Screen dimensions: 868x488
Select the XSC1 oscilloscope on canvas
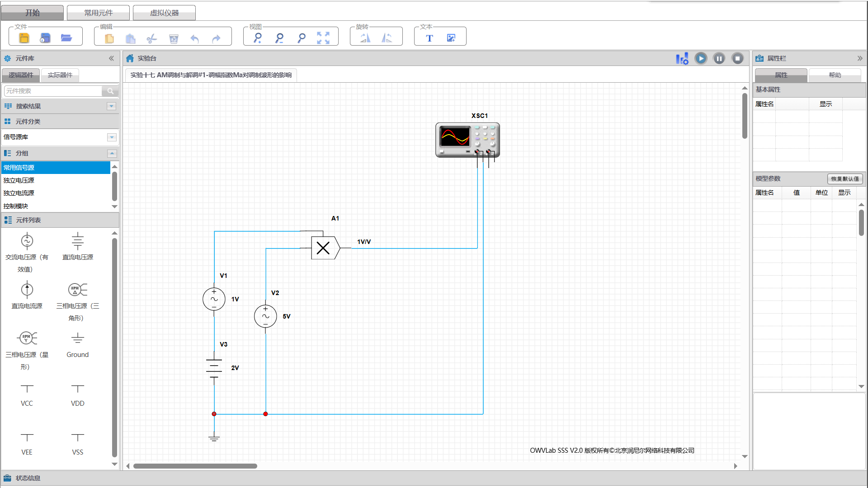467,140
